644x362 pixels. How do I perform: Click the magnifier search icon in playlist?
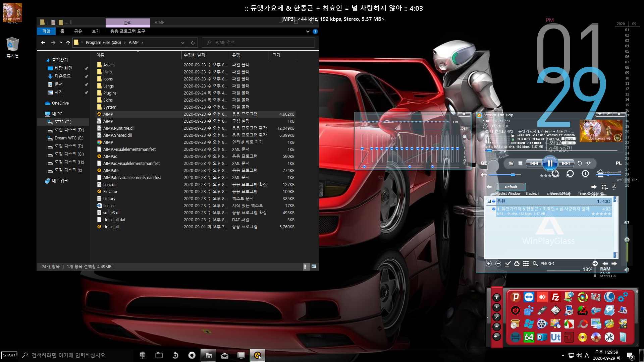click(x=535, y=264)
